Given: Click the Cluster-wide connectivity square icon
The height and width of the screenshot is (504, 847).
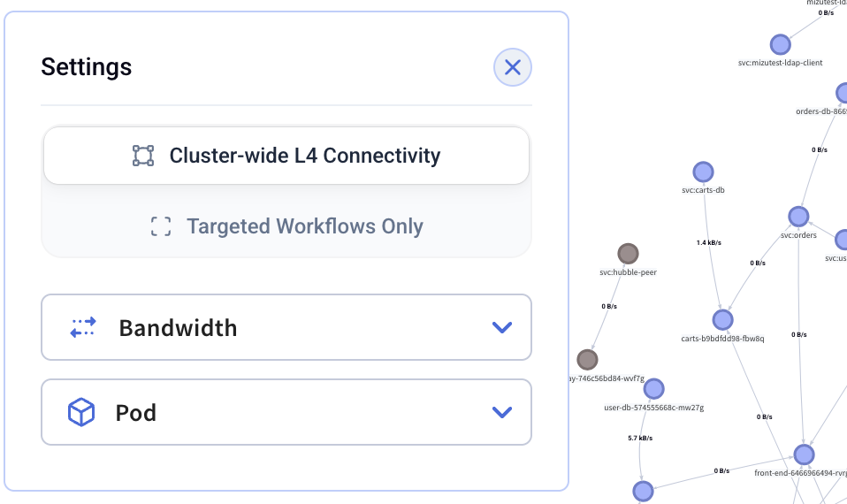Looking at the screenshot, I should [143, 157].
